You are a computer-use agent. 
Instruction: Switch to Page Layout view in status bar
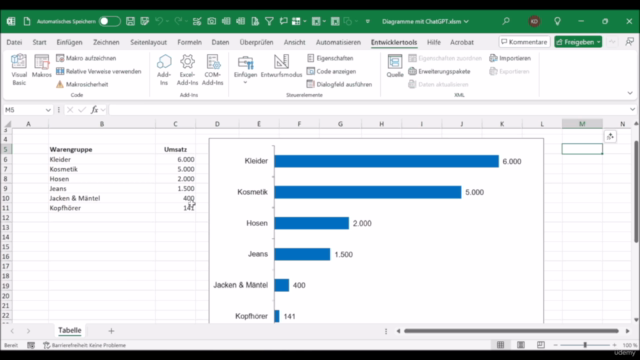(521, 345)
